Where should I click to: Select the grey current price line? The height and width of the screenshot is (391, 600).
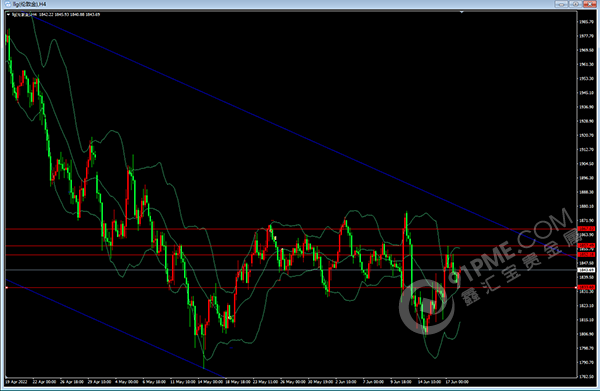291,270
